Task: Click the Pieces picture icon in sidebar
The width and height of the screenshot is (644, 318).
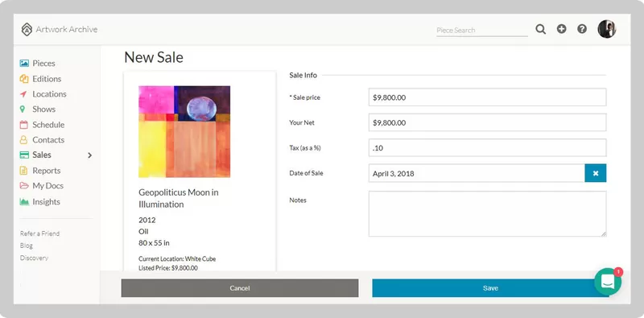Action: [24, 64]
